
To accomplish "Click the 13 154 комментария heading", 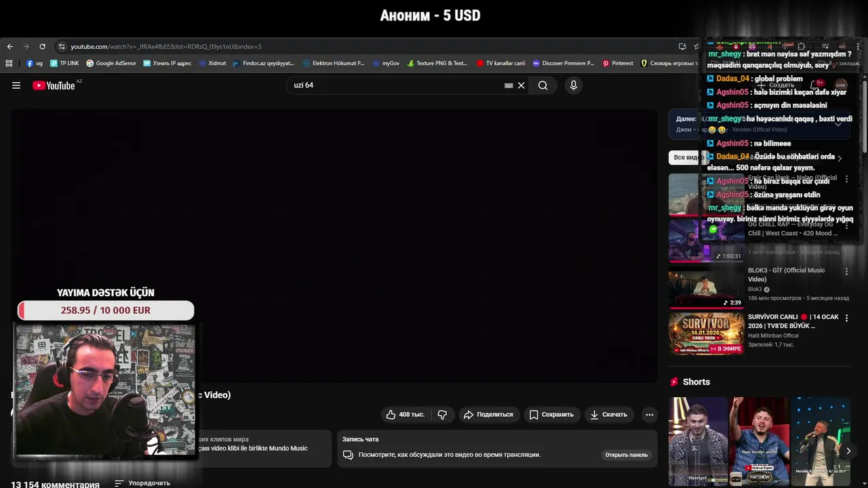I will (55, 484).
